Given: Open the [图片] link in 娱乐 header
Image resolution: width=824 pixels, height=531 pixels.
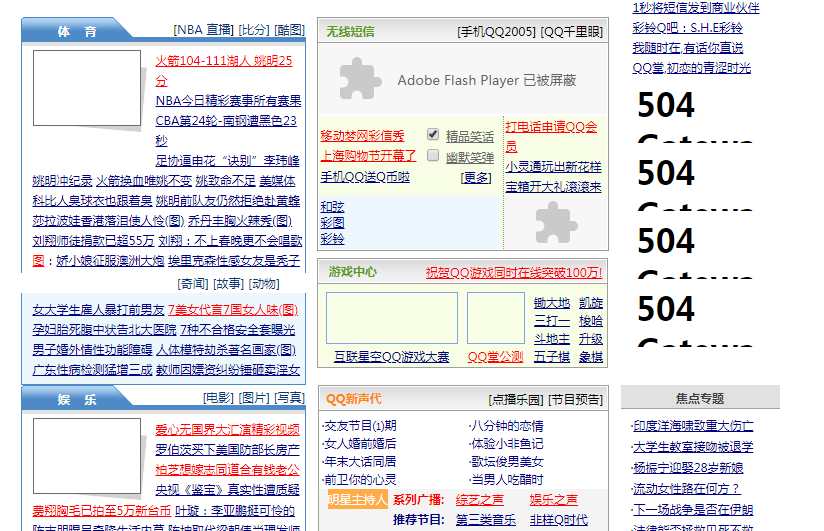Looking at the screenshot, I should pyautogui.click(x=254, y=398).
